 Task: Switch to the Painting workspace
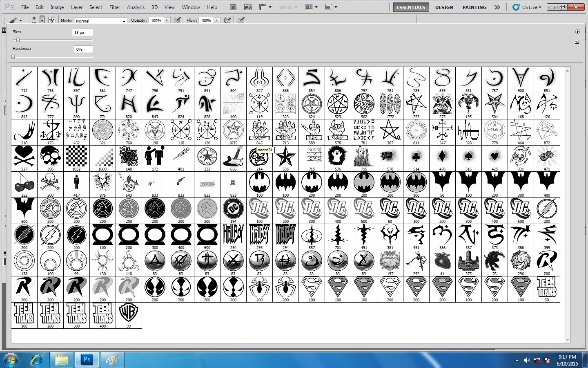point(474,7)
